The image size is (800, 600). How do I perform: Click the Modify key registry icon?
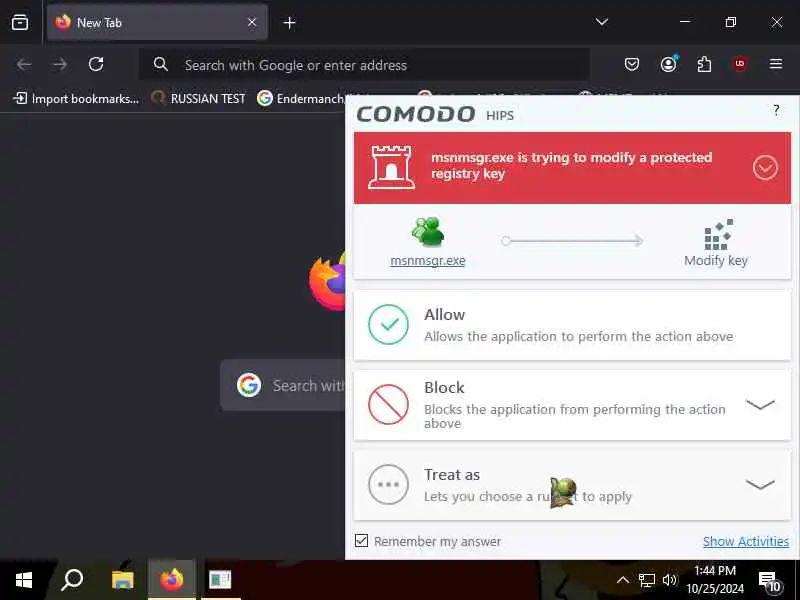pos(719,235)
